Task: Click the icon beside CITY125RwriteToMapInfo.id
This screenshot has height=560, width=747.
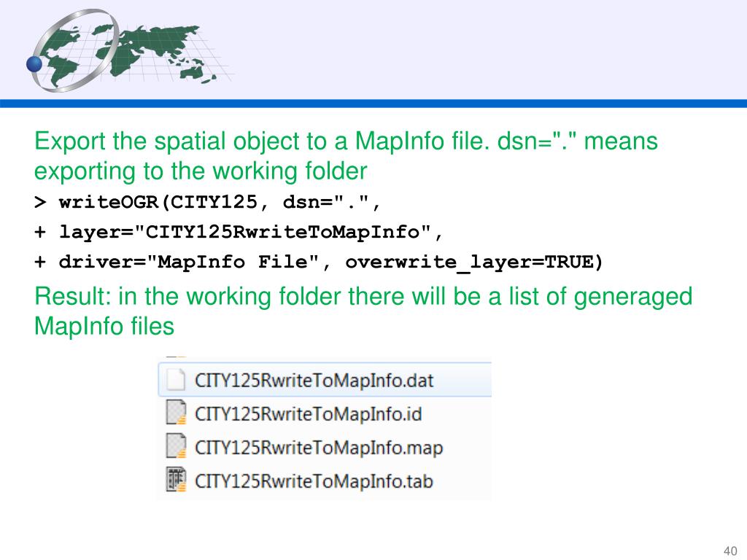Action: 176,413
